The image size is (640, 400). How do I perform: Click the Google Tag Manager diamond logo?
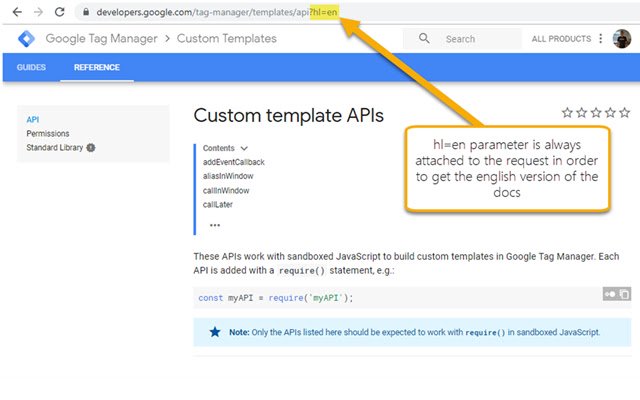pyautogui.click(x=27, y=39)
